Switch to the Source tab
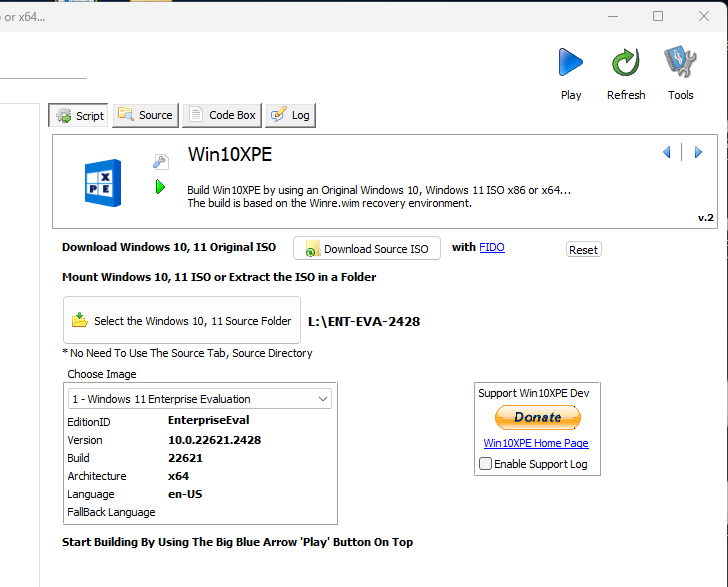 [145, 115]
